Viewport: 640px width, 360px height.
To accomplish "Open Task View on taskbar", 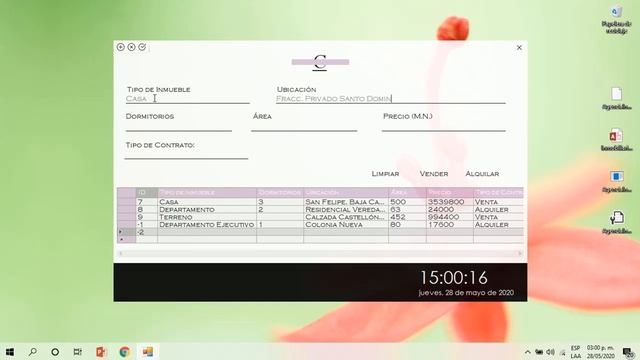I will [78, 351].
